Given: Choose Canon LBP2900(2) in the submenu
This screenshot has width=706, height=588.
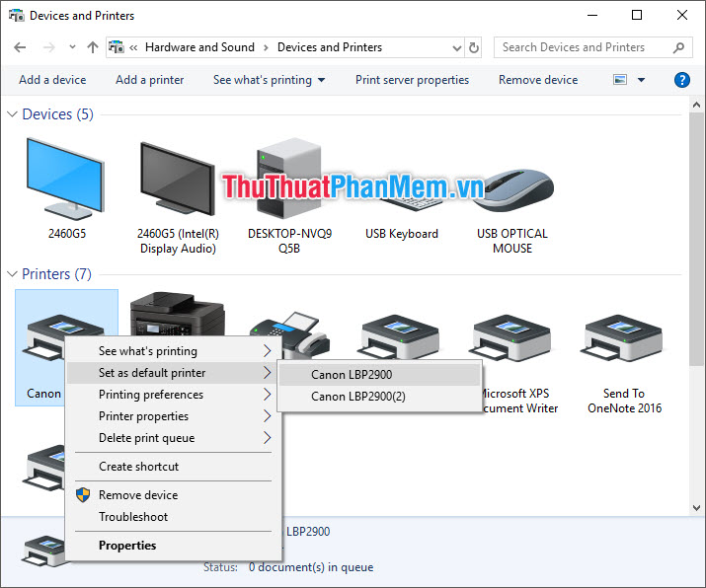Looking at the screenshot, I should (379, 397).
